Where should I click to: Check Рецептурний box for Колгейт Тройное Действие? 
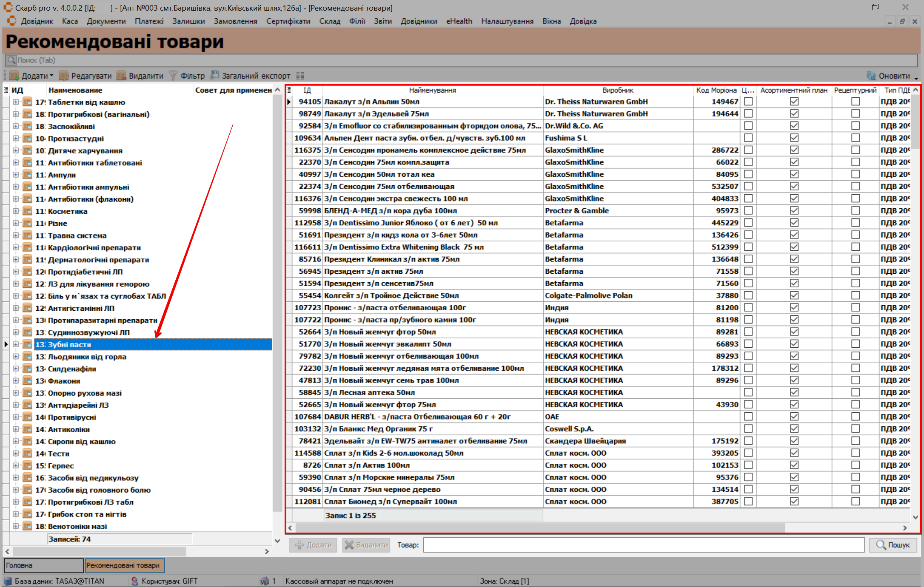pos(855,295)
